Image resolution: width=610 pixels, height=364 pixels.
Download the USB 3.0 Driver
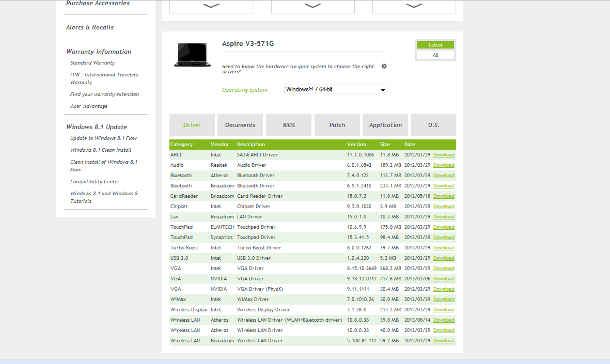tap(444, 258)
